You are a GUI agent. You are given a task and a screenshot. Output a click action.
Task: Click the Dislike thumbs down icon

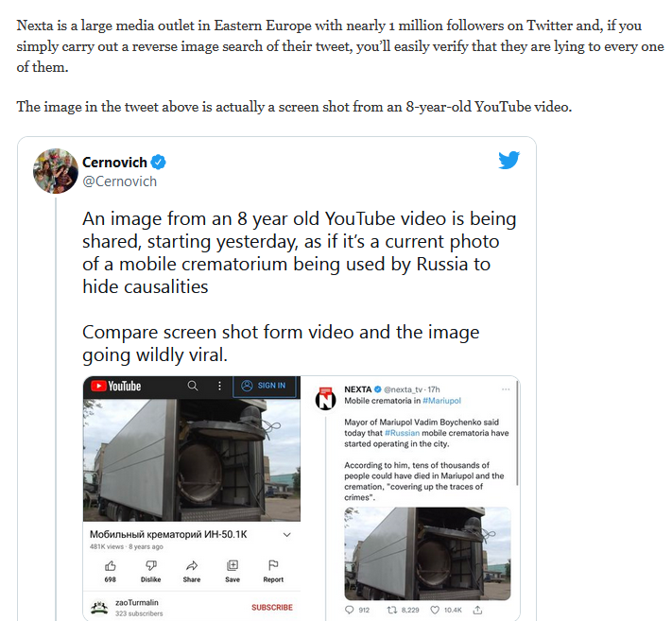[151, 566]
